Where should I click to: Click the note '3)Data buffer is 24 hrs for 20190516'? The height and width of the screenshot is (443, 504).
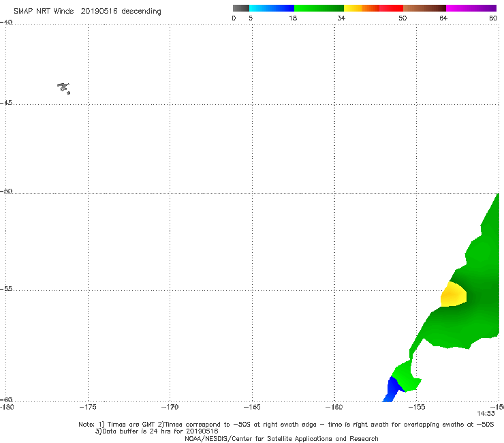157,431
